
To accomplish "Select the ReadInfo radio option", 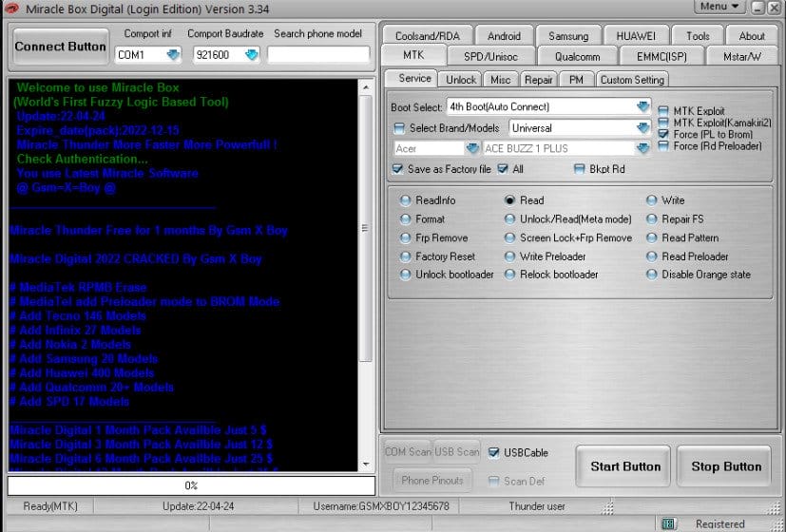I will click(405, 200).
